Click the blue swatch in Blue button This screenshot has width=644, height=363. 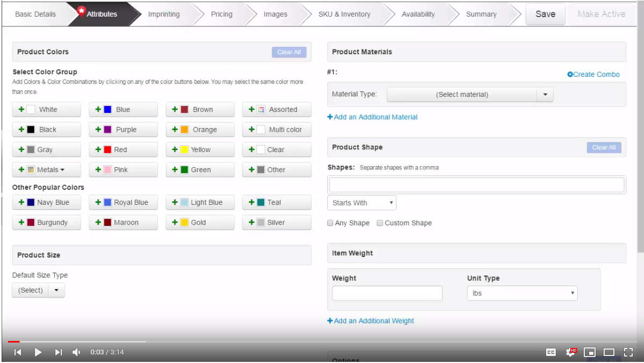(108, 109)
